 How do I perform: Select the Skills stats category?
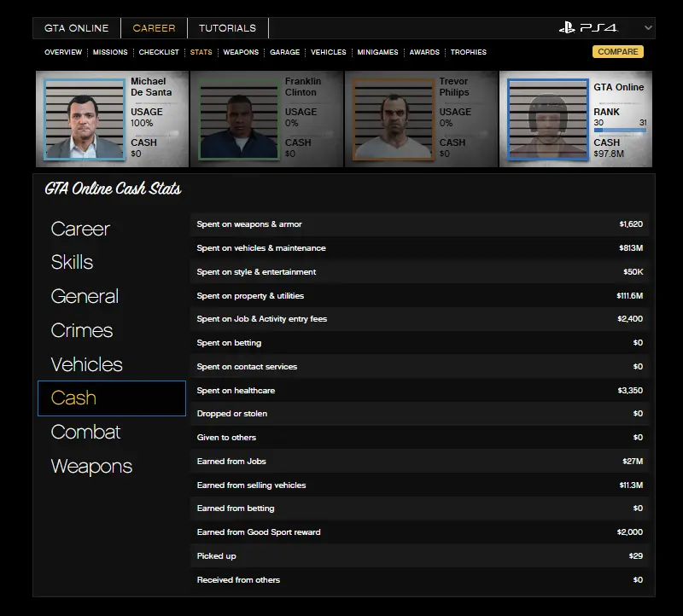(72, 263)
